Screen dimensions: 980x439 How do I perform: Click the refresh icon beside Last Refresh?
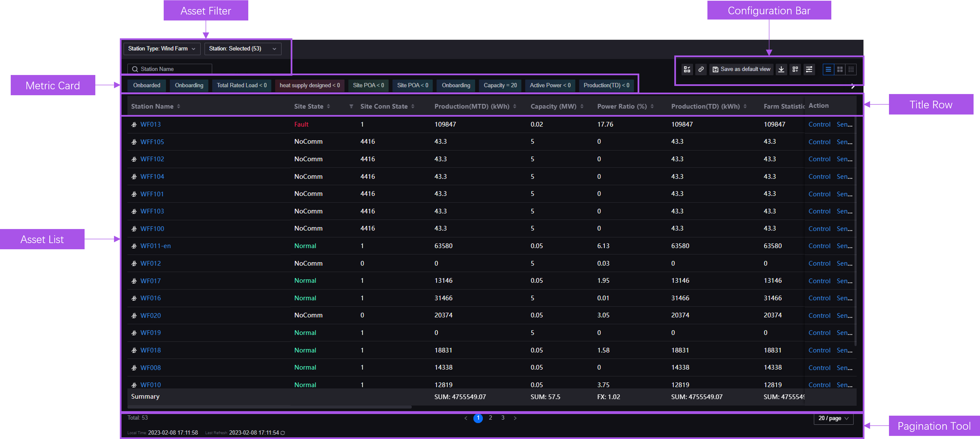click(x=283, y=433)
